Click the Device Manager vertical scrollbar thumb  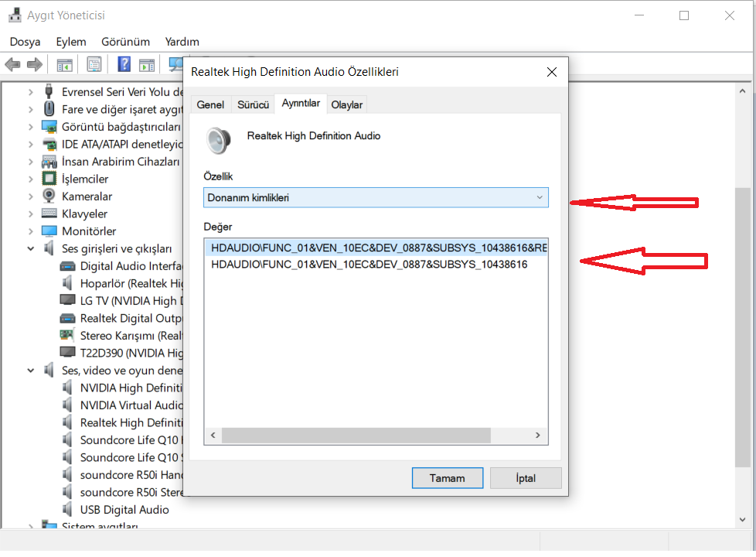[x=743, y=326]
